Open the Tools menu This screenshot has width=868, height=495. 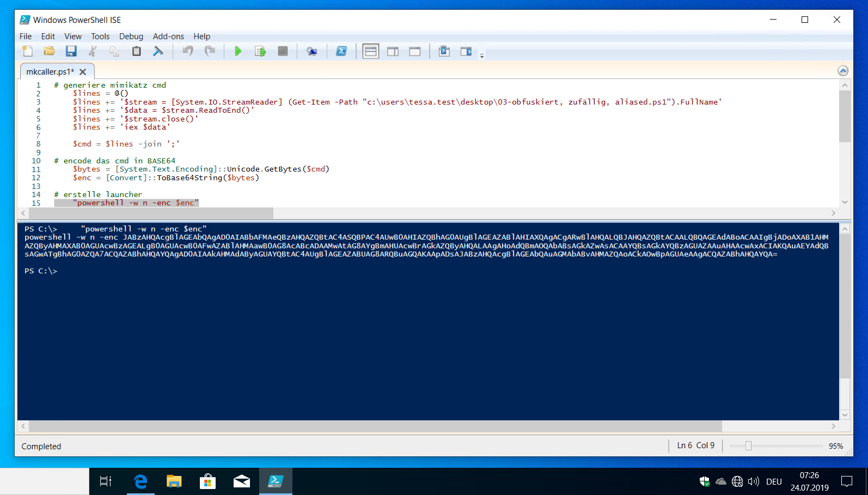100,36
